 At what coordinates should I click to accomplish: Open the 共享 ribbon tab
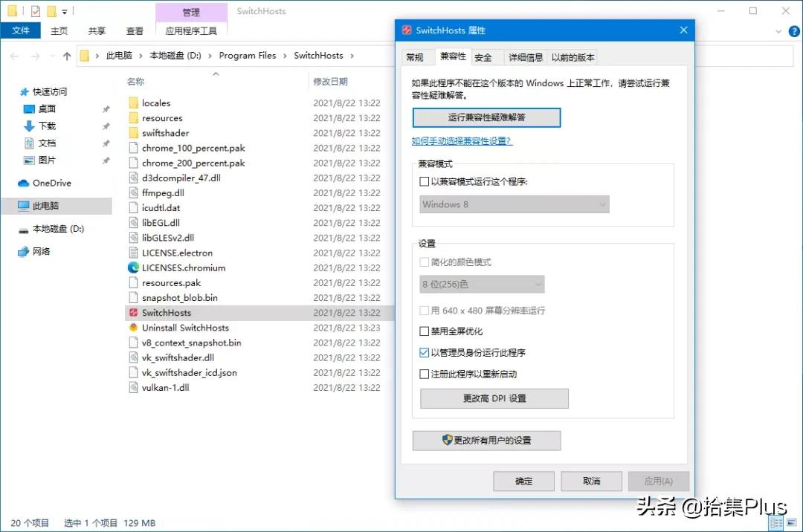point(97,31)
